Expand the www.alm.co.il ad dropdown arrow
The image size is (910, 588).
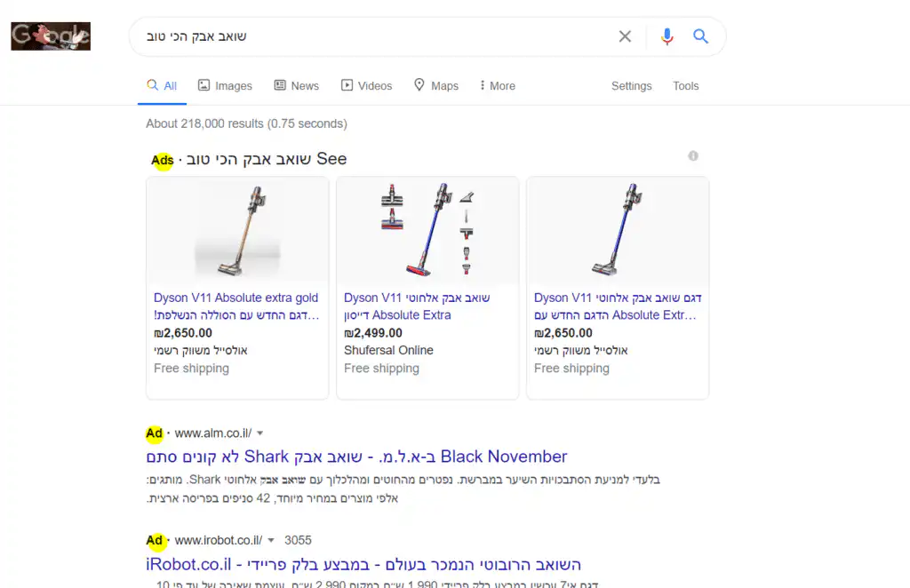(259, 433)
